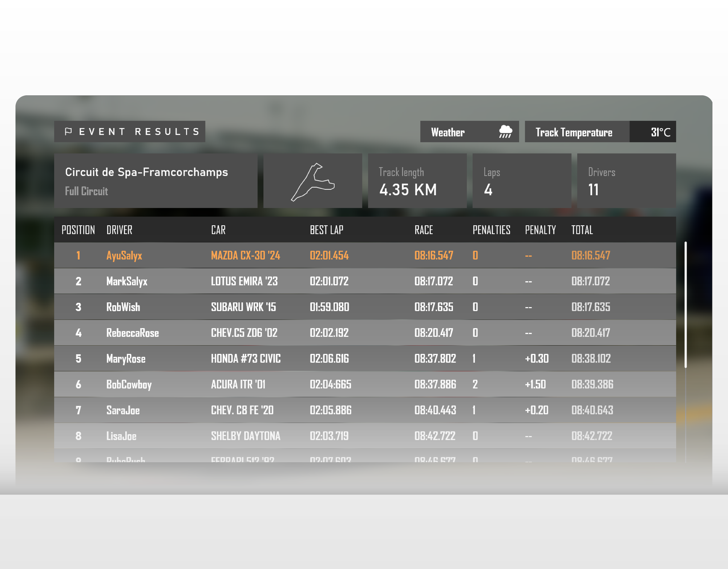Click best lap 01:59.080

pos(330,307)
